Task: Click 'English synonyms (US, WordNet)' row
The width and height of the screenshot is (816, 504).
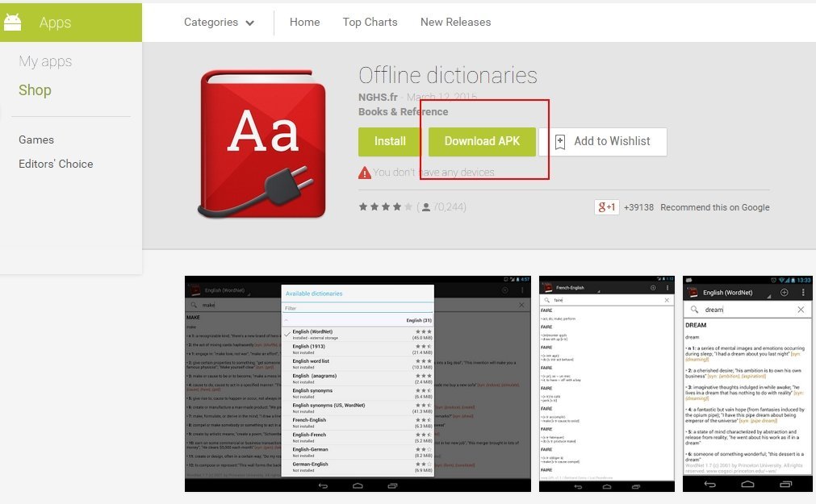Action: point(357,408)
